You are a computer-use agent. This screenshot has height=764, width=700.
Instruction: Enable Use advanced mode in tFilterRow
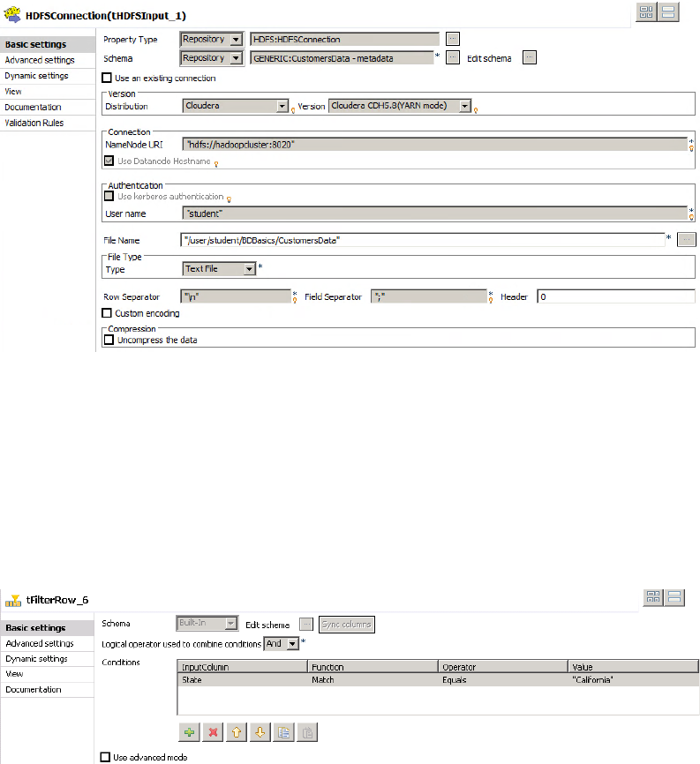[105, 757]
